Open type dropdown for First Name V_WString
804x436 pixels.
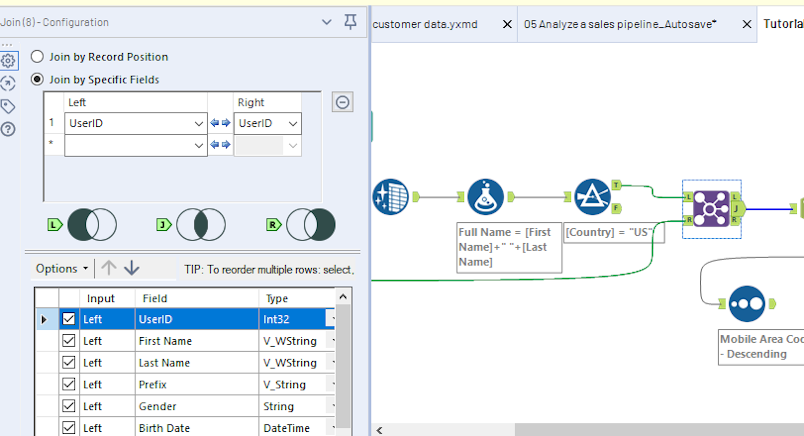[x=331, y=341]
